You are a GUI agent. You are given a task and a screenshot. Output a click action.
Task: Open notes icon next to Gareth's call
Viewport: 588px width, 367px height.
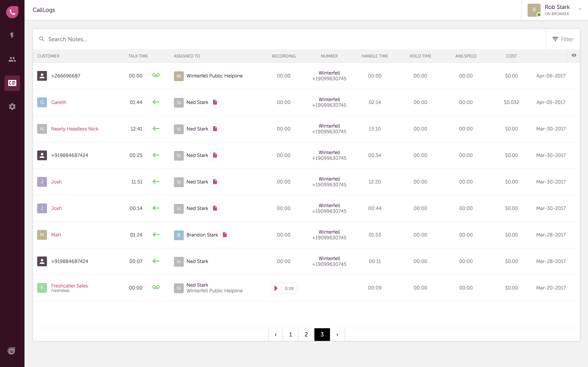215,102
